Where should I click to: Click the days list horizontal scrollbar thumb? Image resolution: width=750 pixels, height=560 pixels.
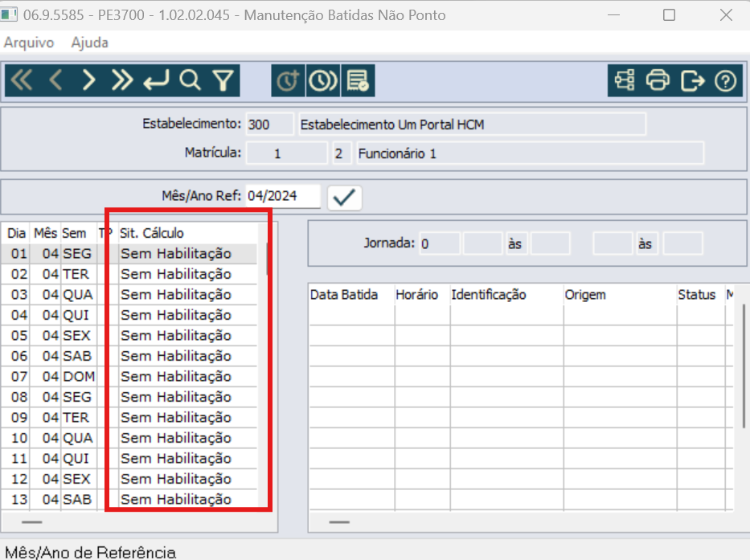[32, 522]
